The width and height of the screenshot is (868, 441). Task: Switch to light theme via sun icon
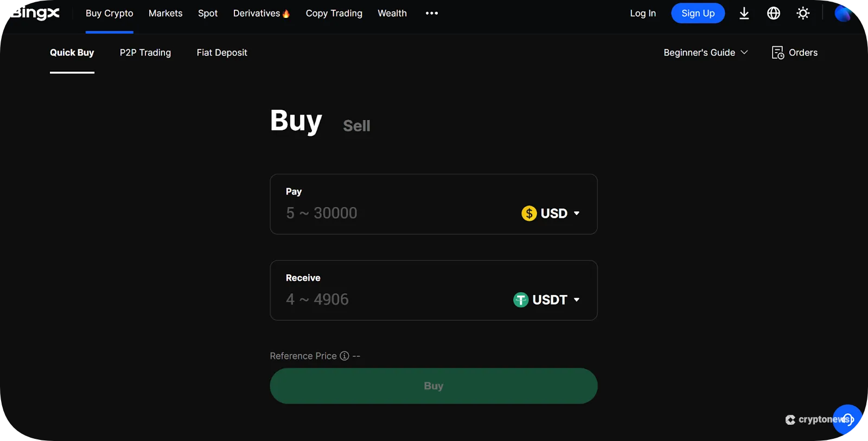[802, 13]
